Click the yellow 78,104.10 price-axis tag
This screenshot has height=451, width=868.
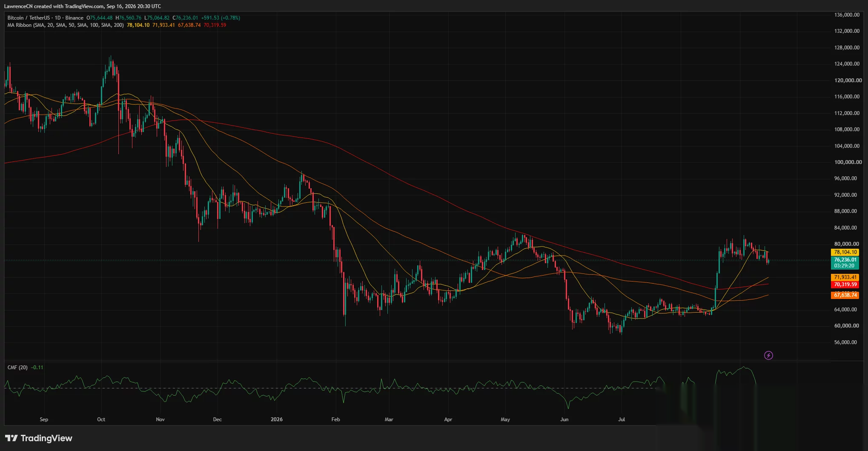click(845, 252)
